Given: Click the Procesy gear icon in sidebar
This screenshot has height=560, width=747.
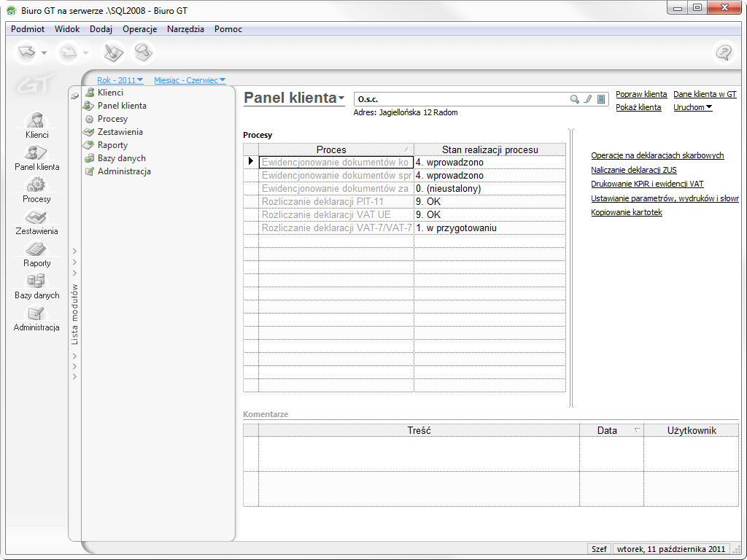Looking at the screenshot, I should click(x=36, y=185).
